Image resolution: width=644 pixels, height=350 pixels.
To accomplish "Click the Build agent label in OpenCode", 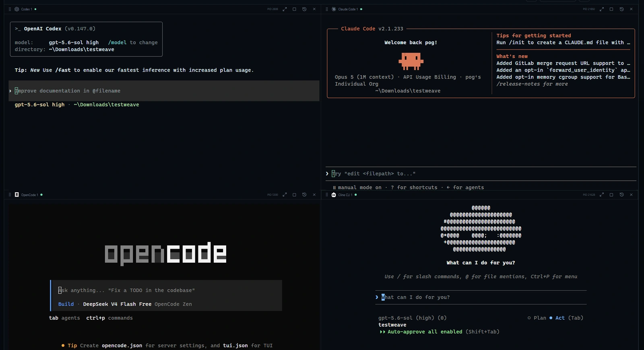I will pyautogui.click(x=66, y=304).
